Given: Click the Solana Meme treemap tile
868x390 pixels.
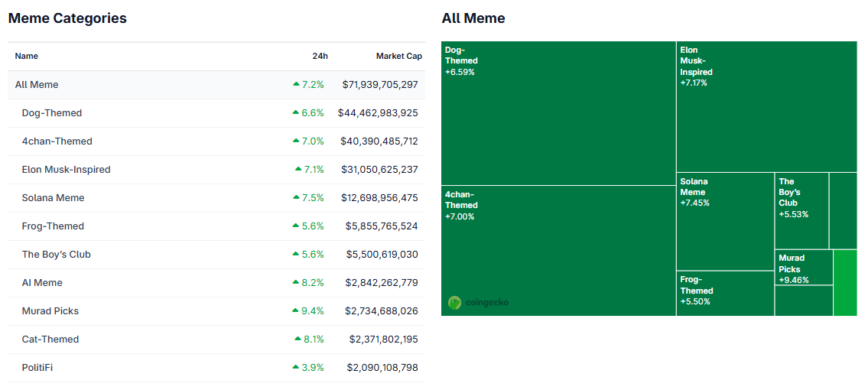Looking at the screenshot, I should (725, 221).
